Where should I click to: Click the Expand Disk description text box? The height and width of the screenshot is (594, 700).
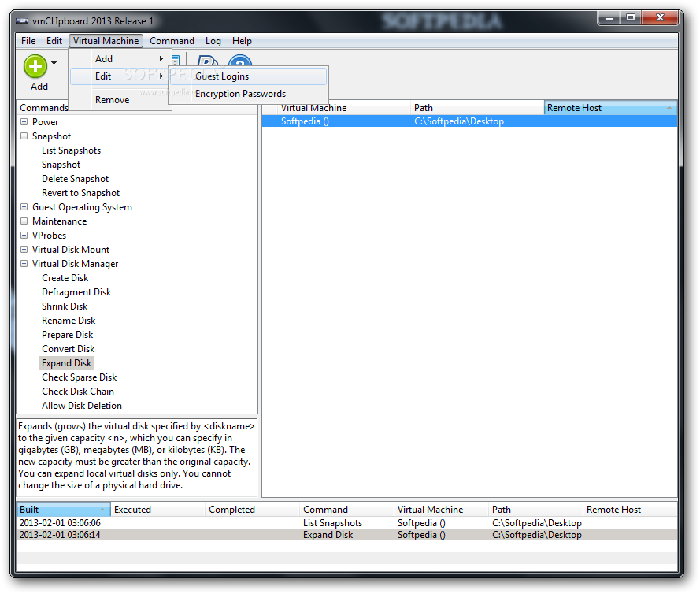tap(136, 458)
